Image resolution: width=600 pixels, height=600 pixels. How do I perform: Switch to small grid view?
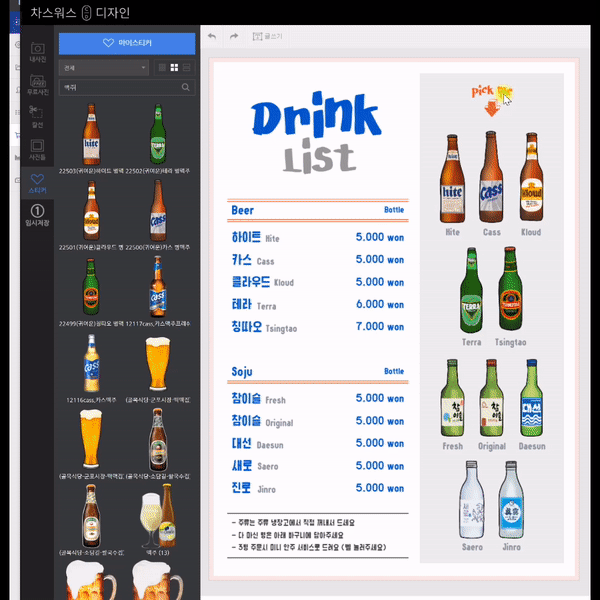pyautogui.click(x=162, y=68)
